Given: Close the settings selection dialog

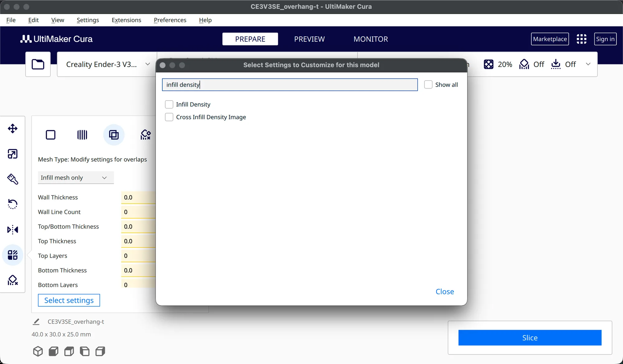Looking at the screenshot, I should coord(445,291).
